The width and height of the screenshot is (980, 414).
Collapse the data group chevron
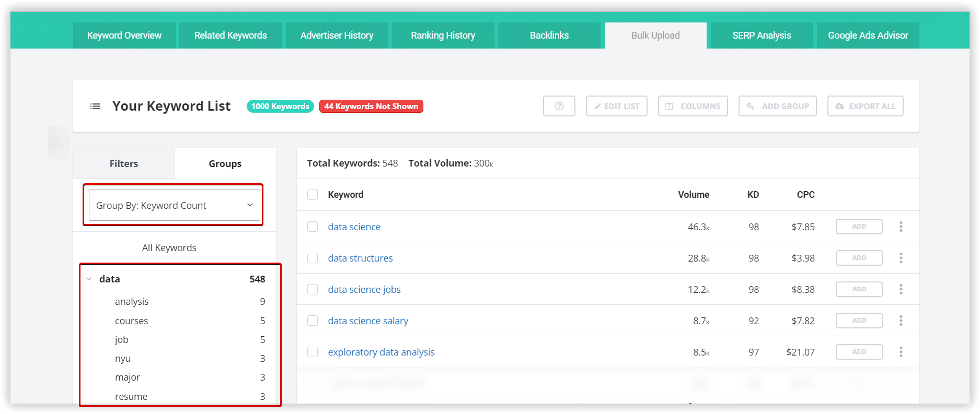[89, 279]
